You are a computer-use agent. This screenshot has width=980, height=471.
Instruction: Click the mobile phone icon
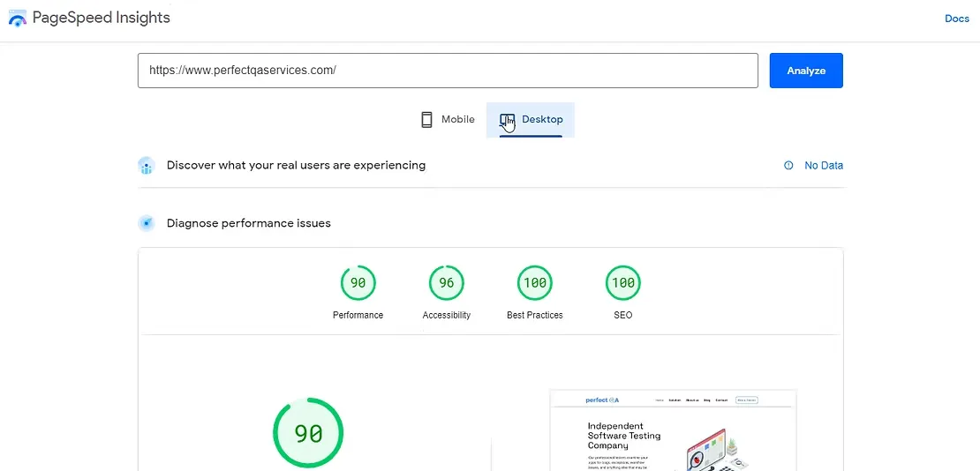(427, 119)
